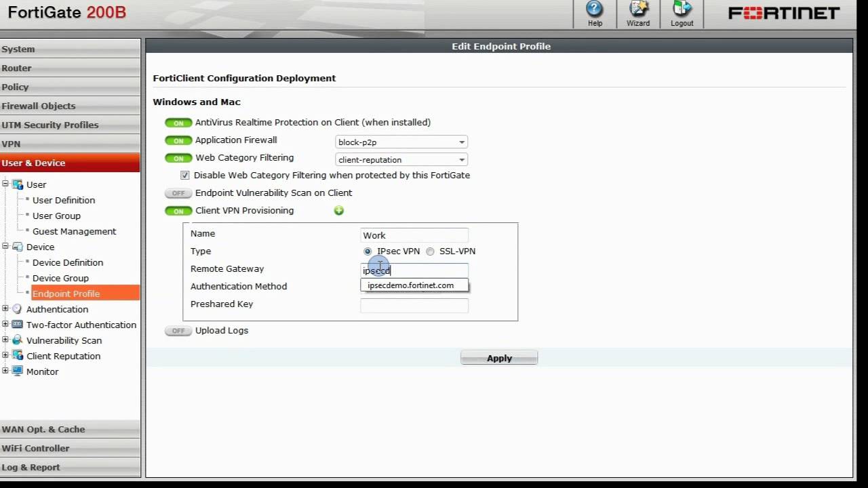Toggle Web Category Filtering switch
The height and width of the screenshot is (488, 868).
tap(178, 159)
